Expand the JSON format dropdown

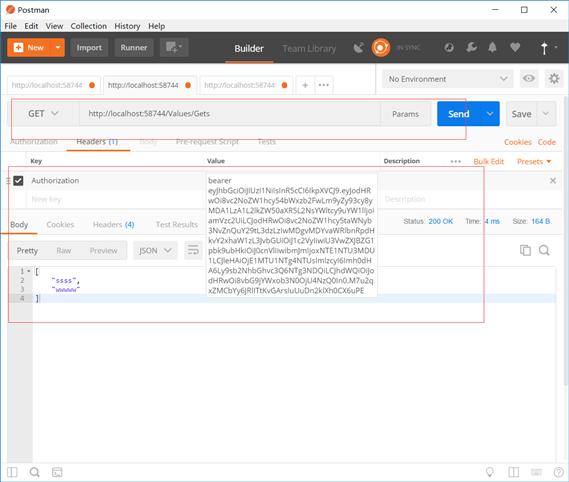(x=155, y=250)
